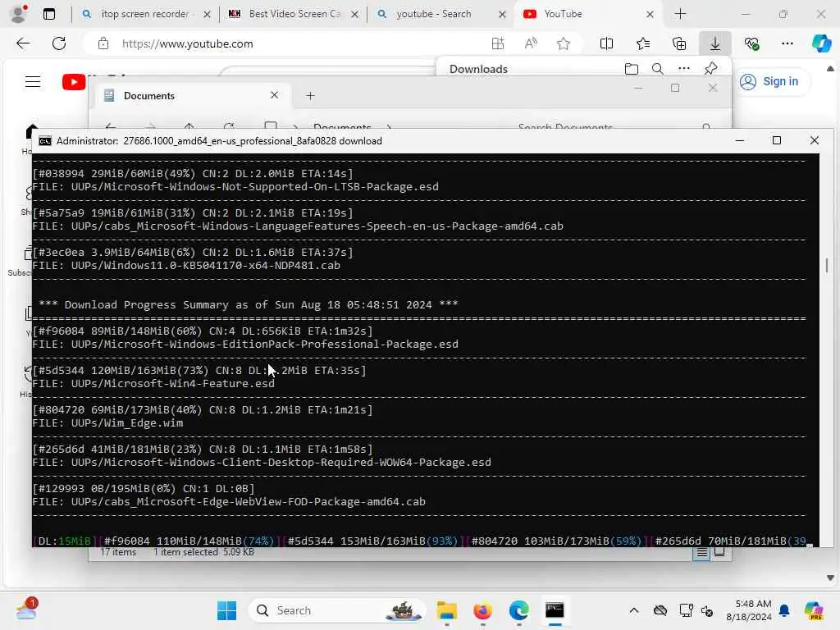840x630 pixels.
Task: Toggle the Downloads toolbar button
Action: (x=715, y=43)
